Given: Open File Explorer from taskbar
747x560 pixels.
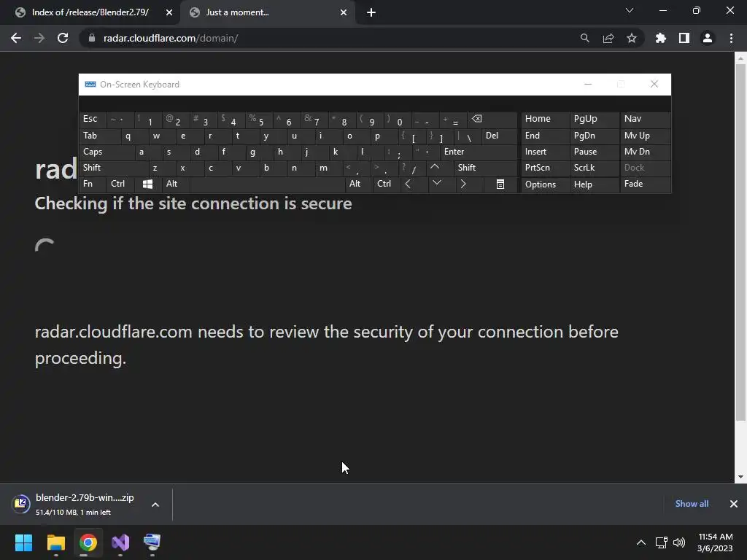Looking at the screenshot, I should 55,542.
